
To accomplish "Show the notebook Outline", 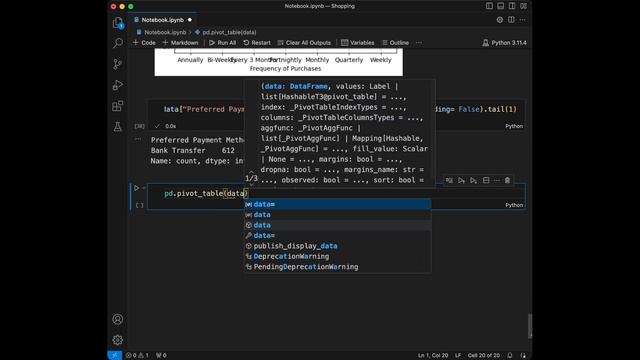I will tap(395, 42).
